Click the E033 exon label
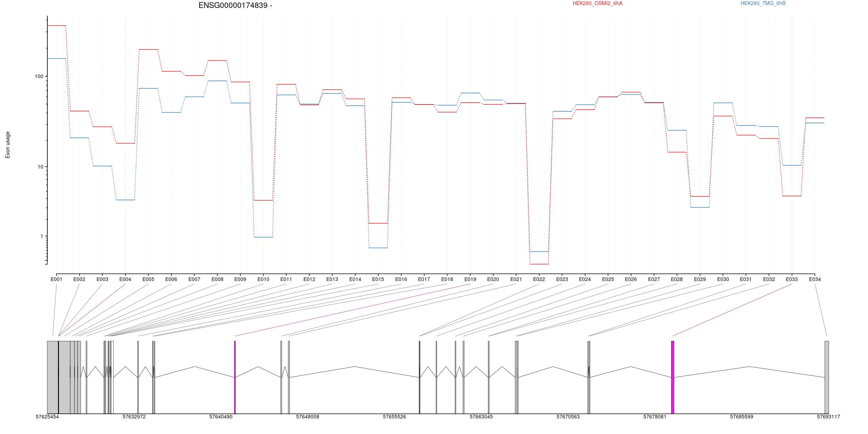 pos(792,279)
